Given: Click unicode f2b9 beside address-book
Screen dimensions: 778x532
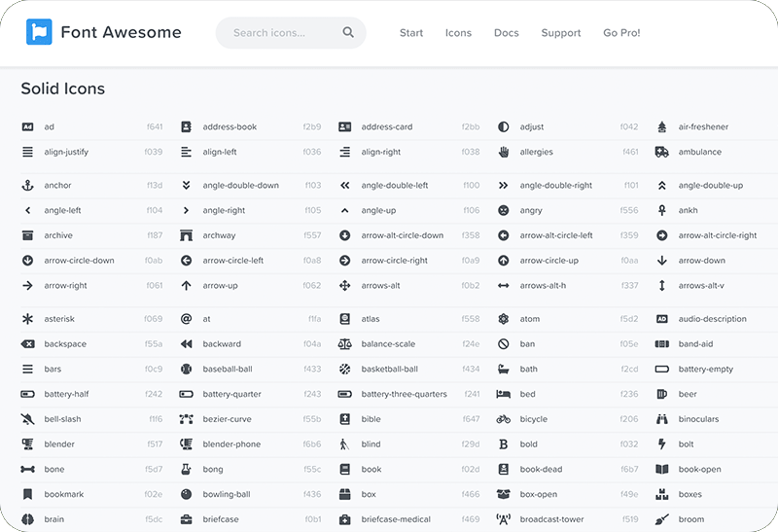Looking at the screenshot, I should (311, 127).
